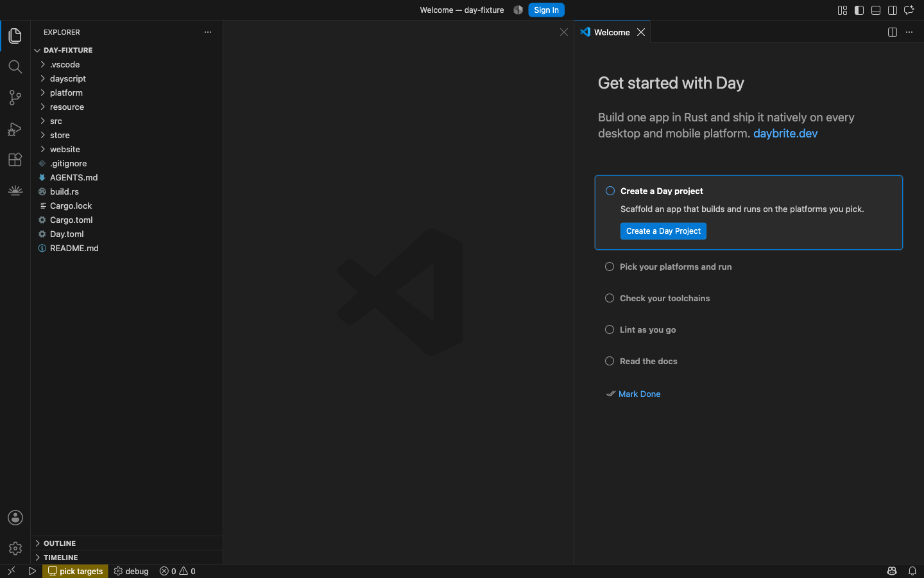Screen dimensions: 924x578
Task: Close the empty left editor group
Action: point(564,32)
